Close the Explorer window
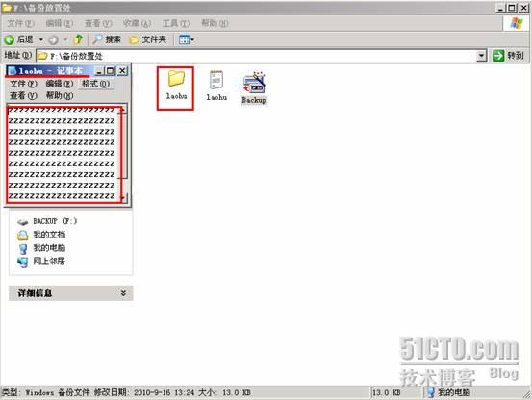Image resolution: width=532 pixels, height=400 pixels. (524, 8)
